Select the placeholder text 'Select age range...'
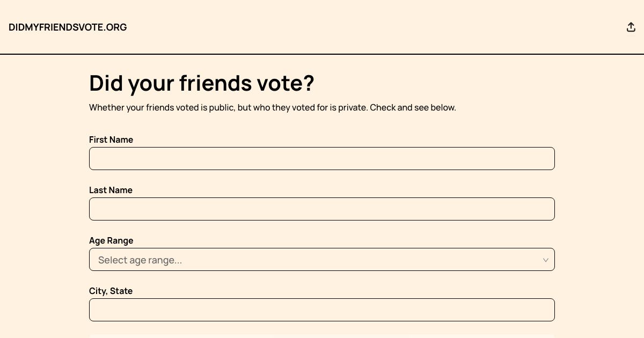Viewport: 644px width, 338px height. tap(140, 260)
